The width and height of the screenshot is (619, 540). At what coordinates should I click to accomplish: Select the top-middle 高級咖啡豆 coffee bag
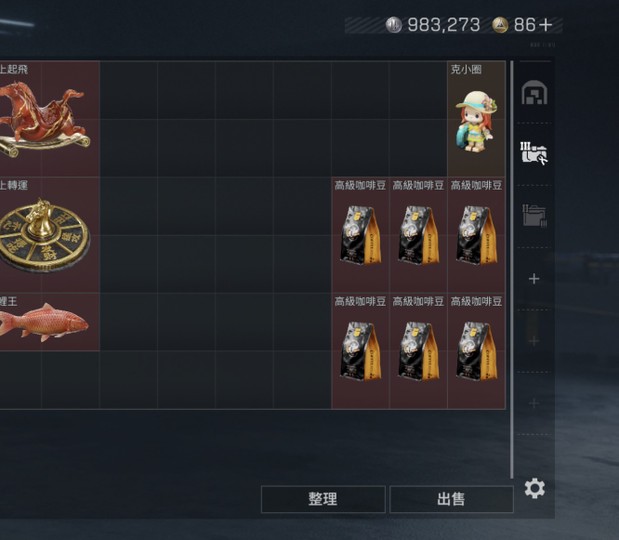[x=418, y=235]
